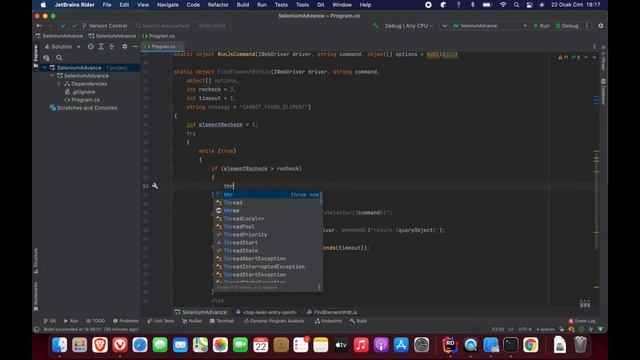
Task: Select 'thr' throw new completion item
Action: click(x=268, y=195)
